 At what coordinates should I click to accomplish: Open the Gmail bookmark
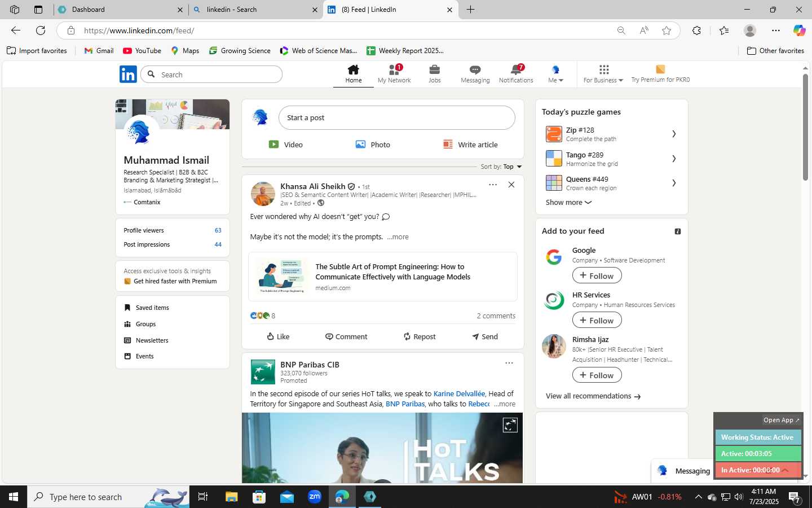[x=99, y=51]
